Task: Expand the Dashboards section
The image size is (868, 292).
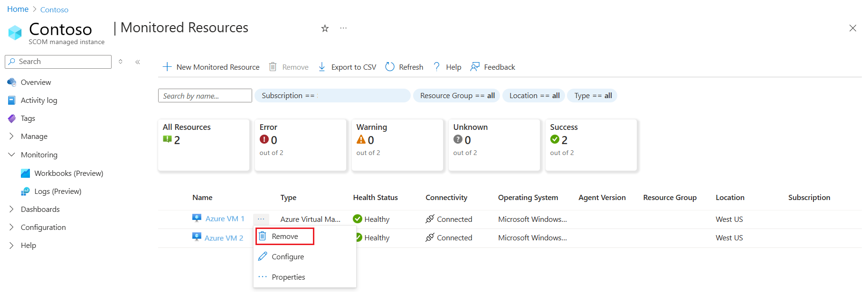Action: [12, 209]
